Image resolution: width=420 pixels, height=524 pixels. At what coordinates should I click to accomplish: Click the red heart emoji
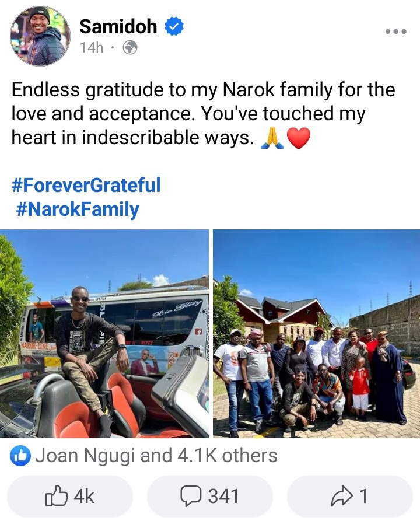click(x=299, y=138)
